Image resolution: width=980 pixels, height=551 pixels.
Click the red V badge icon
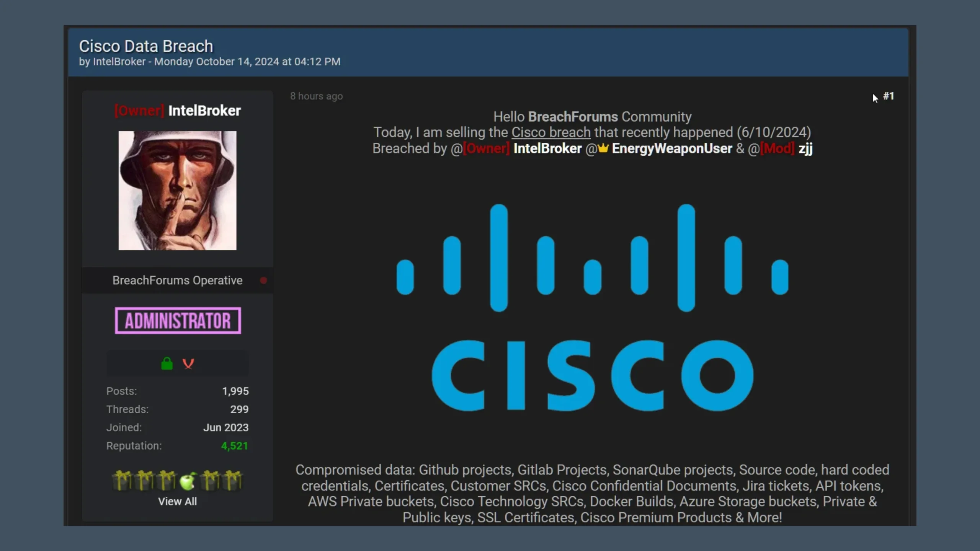click(x=188, y=363)
